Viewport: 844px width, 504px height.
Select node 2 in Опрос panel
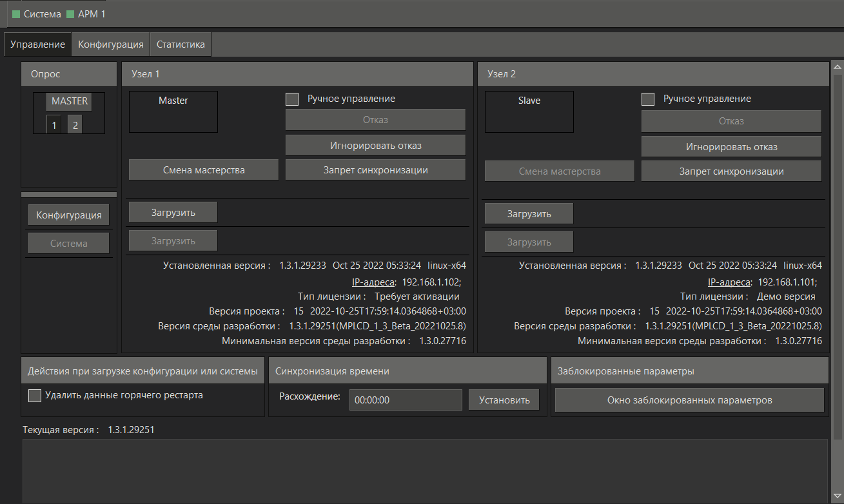coord(75,126)
